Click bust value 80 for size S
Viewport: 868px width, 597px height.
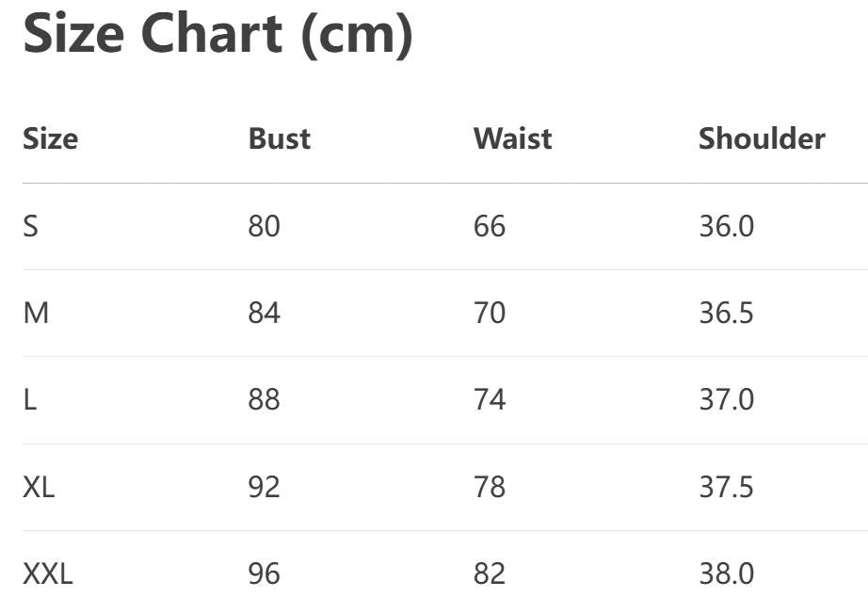click(264, 227)
